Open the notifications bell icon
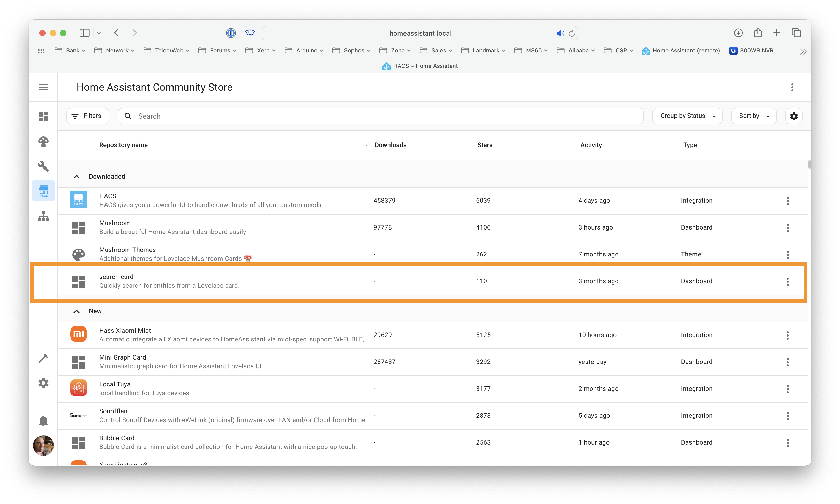Image resolution: width=840 pixels, height=504 pixels. pos(43,421)
